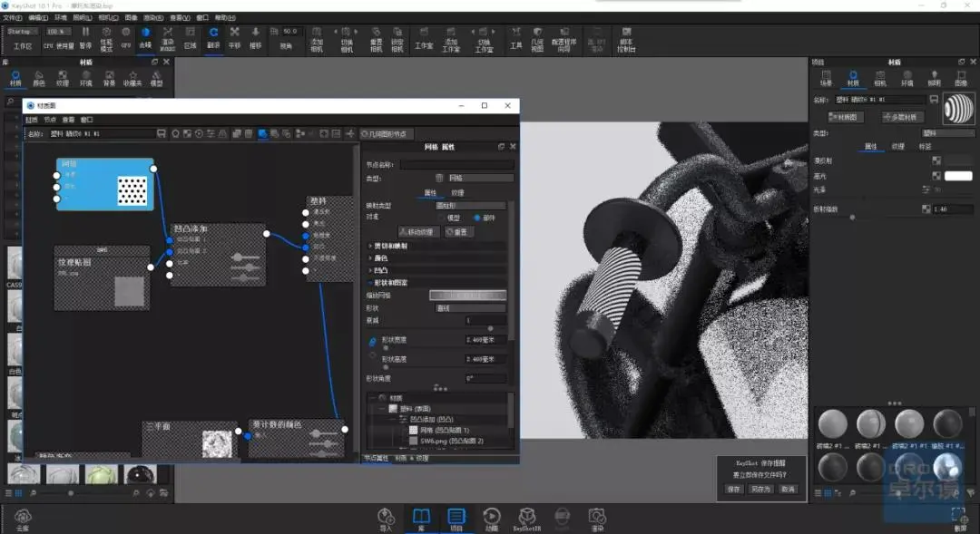This screenshot has height=534, width=980.
Task: Expand the 凹凸 (Bump) section
Action: 380,270
